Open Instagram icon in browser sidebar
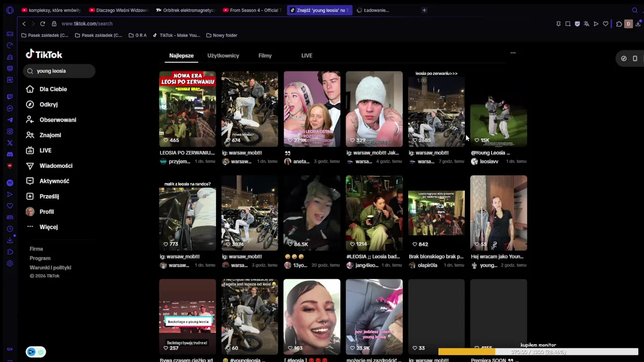 click(x=10, y=132)
